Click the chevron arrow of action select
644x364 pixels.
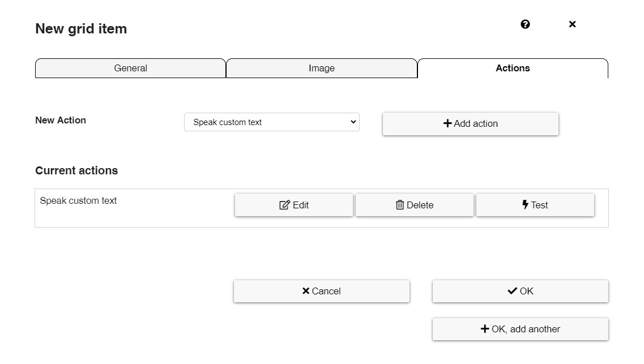(353, 122)
